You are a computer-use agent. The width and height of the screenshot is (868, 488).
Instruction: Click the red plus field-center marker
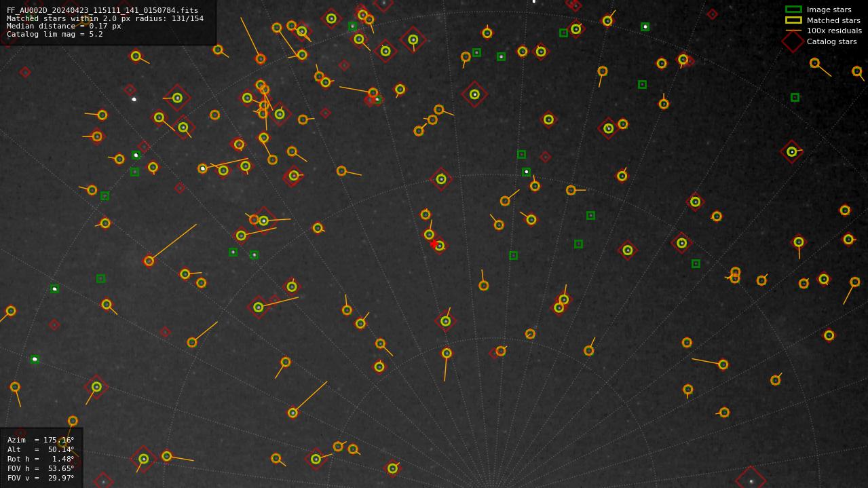pyautogui.click(x=434, y=244)
